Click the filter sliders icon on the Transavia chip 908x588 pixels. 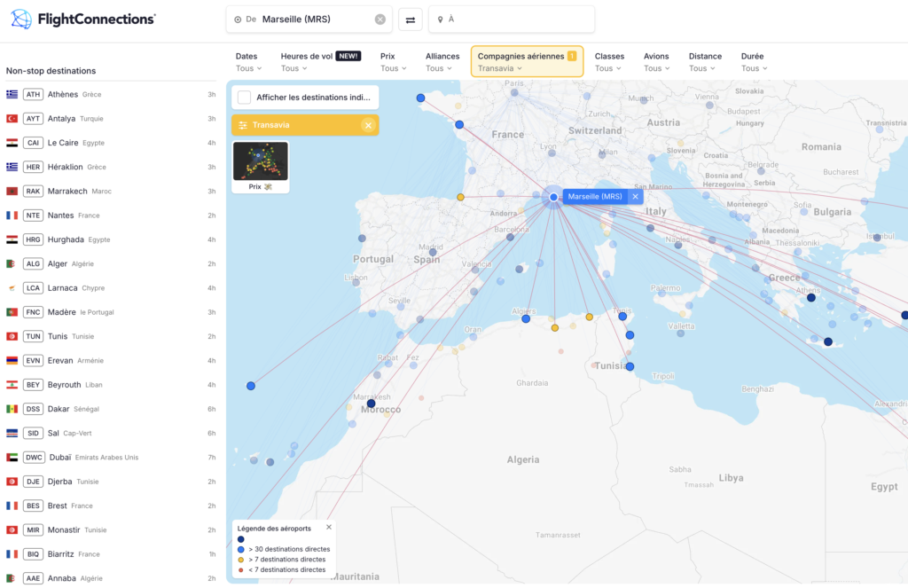pyautogui.click(x=243, y=125)
